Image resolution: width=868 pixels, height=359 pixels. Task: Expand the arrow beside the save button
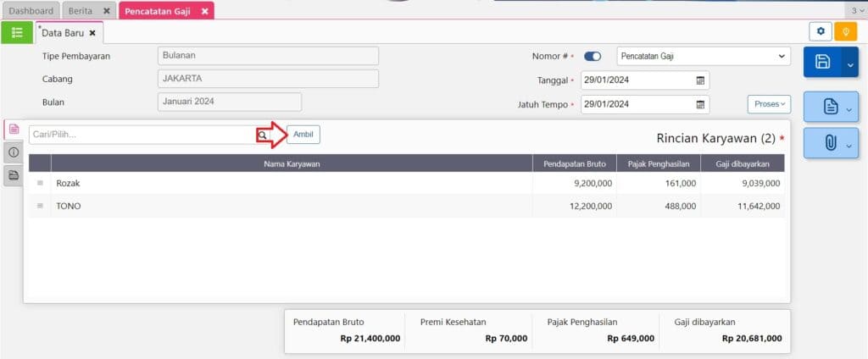(x=849, y=62)
